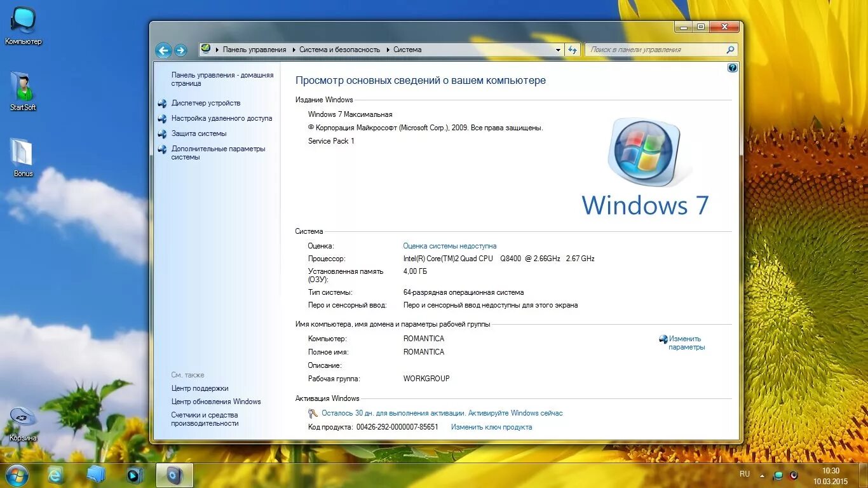Select the 4,00 ГБ memory value
868x488 pixels.
point(415,271)
